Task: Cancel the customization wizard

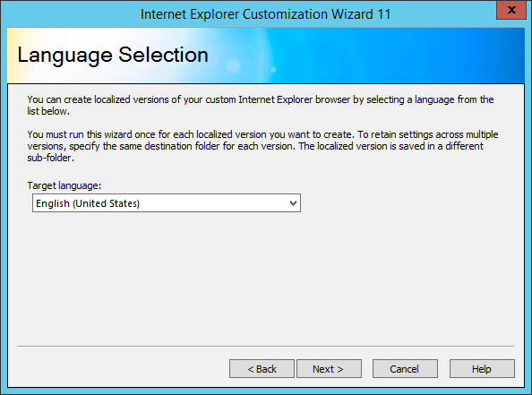Action: point(405,368)
